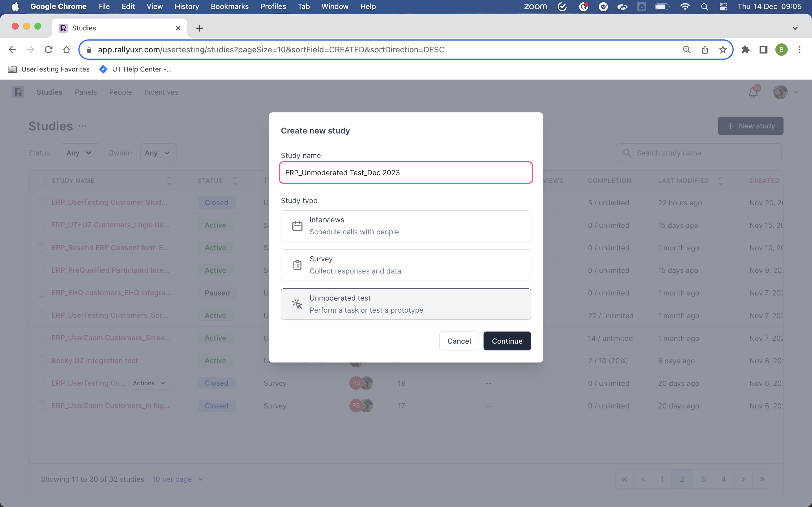Click the share icon in the address bar
Image resolution: width=812 pixels, height=507 pixels.
coord(704,49)
